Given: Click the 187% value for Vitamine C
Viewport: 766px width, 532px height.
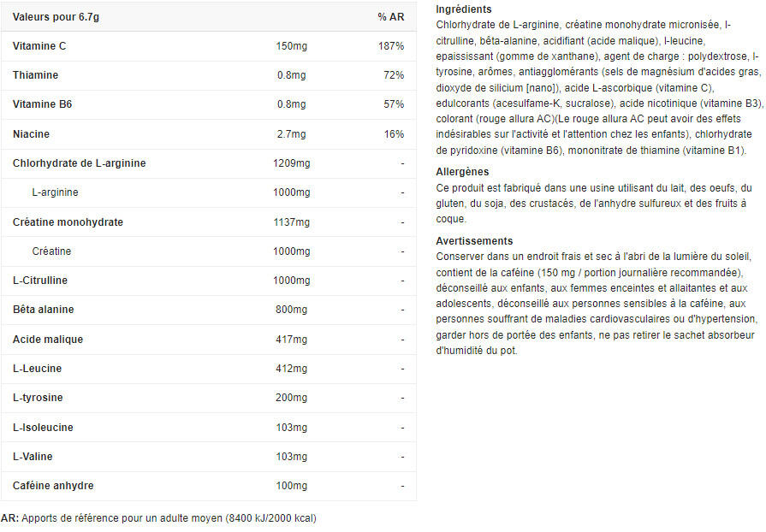Looking at the screenshot, I should [391, 46].
